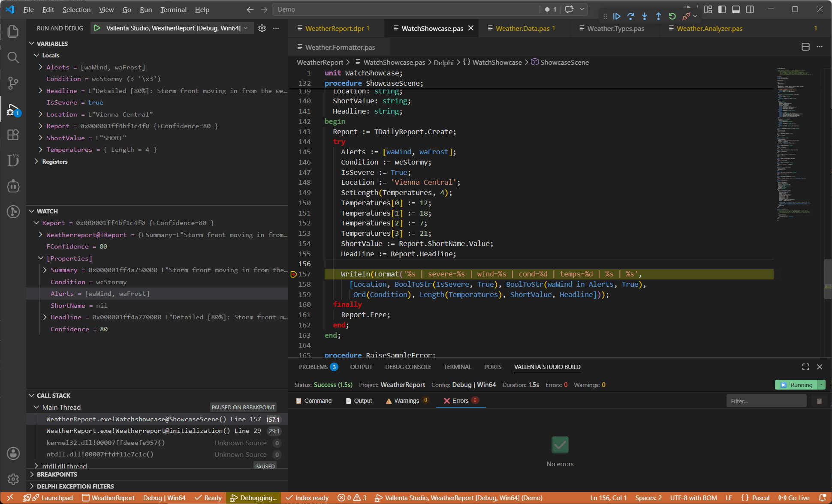Collapse the WATCH section

click(x=31, y=211)
